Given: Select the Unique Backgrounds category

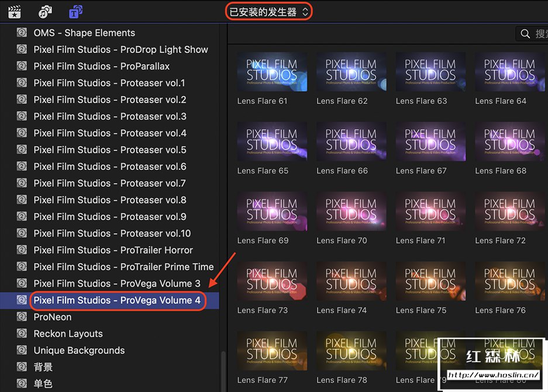Looking at the screenshot, I should pos(79,351).
